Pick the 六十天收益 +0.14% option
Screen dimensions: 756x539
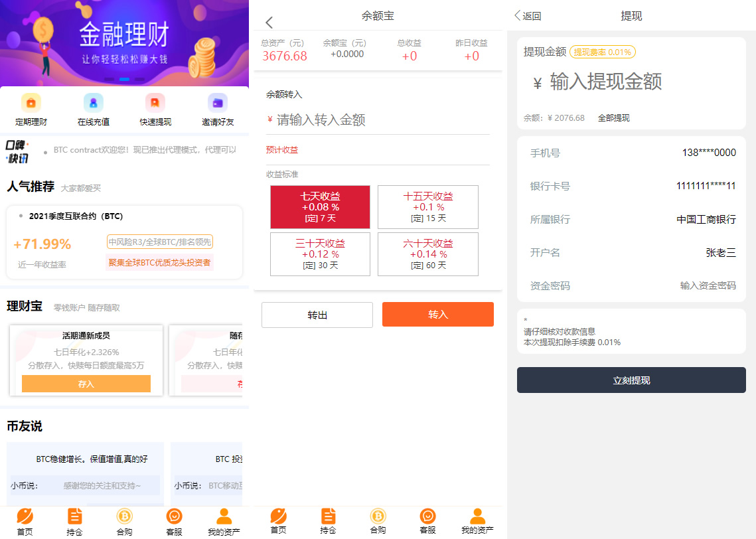[x=428, y=254]
